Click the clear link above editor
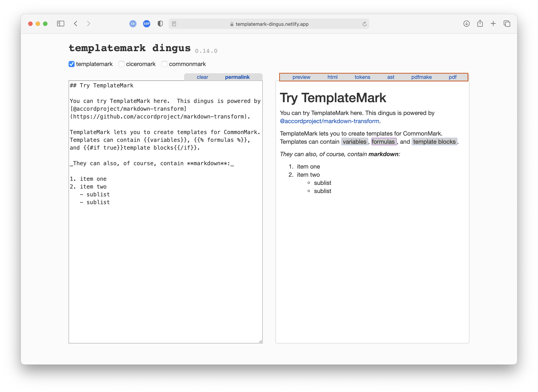This screenshot has height=392, width=538. tap(202, 77)
